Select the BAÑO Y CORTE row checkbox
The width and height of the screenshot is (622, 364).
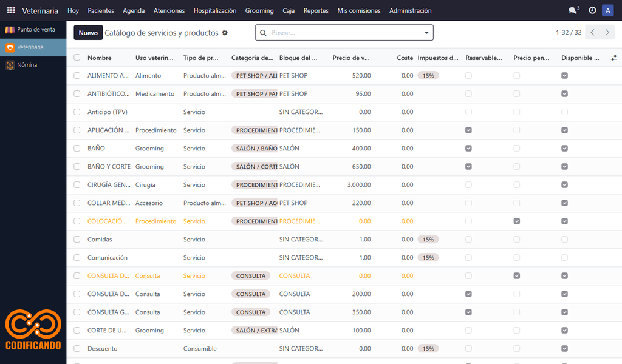tap(77, 167)
